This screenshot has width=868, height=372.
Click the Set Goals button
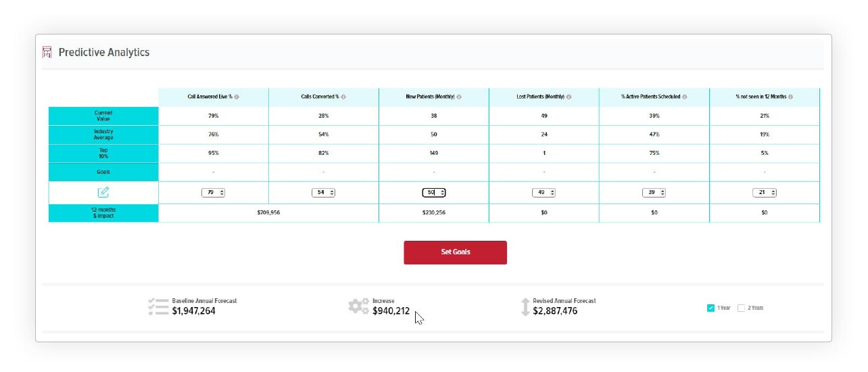pos(455,252)
